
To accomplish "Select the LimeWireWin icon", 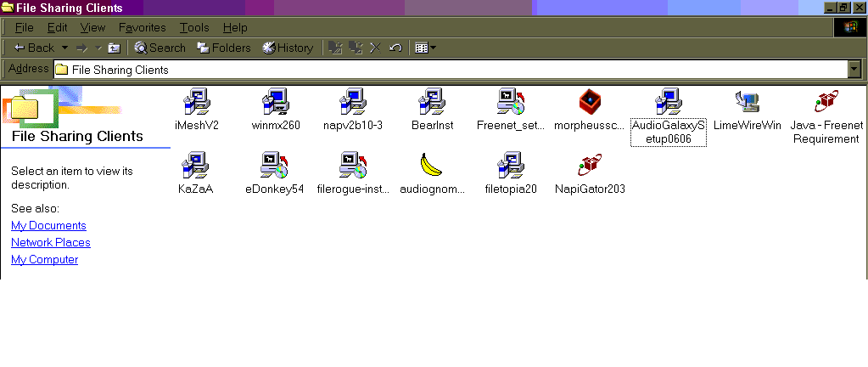I will [748, 101].
